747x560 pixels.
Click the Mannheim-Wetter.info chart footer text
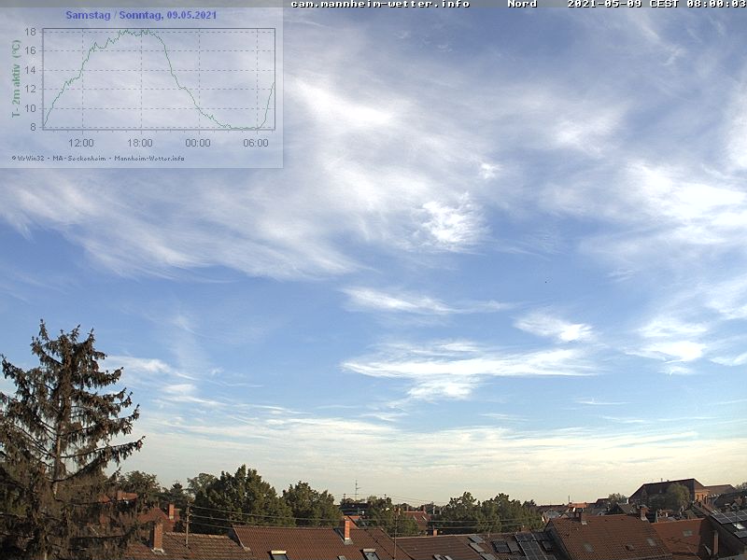coord(149,158)
